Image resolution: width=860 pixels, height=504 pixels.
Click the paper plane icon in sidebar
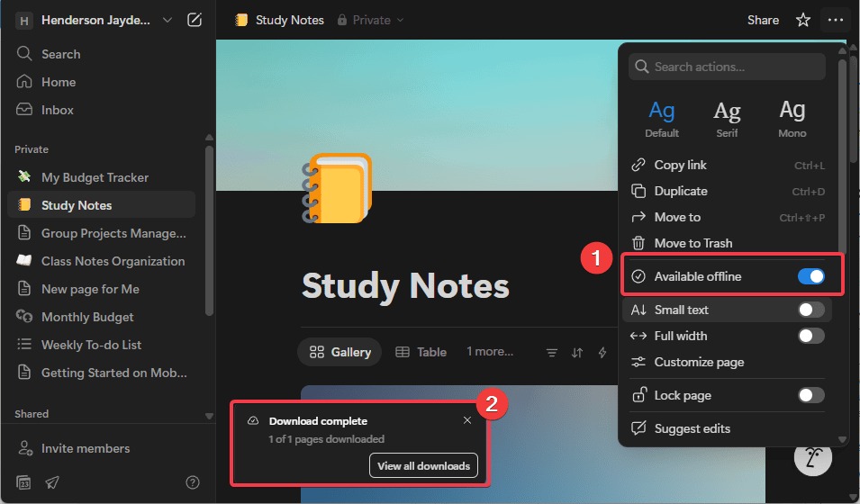[52, 482]
